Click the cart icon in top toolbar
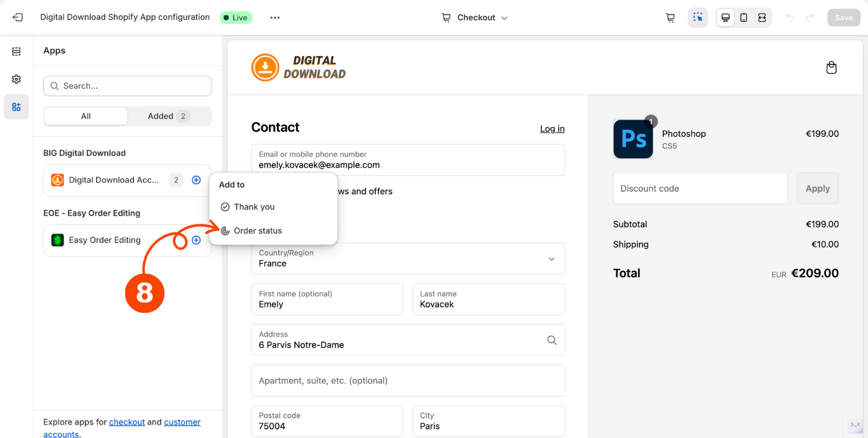The image size is (868, 438). (670, 18)
